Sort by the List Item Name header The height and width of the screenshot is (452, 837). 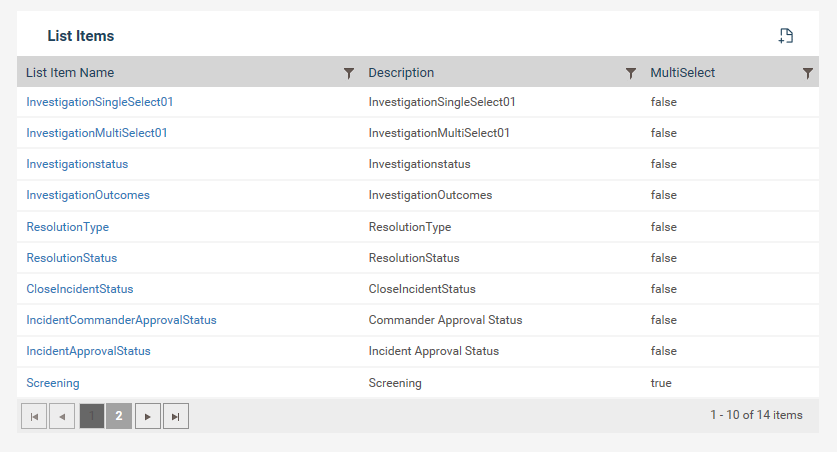(70, 73)
